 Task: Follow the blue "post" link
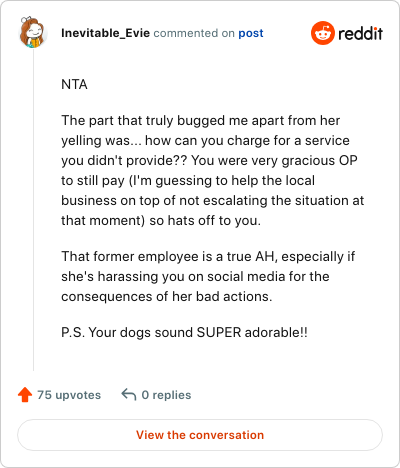[x=251, y=33]
